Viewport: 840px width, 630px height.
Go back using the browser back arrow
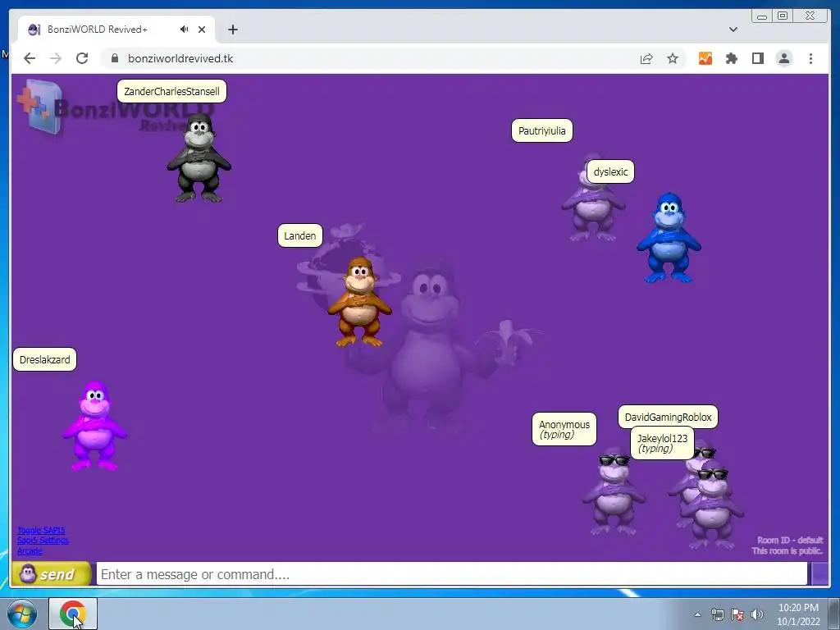coord(30,58)
